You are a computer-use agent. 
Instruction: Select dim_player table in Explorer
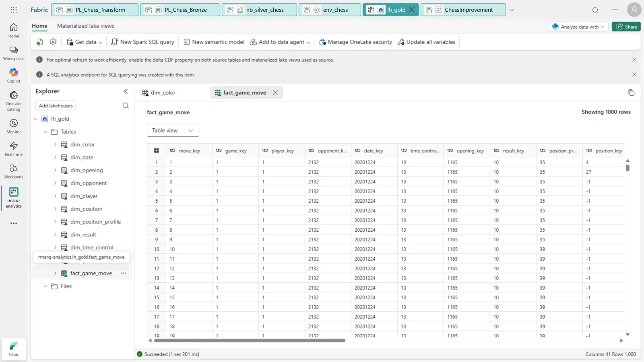click(x=84, y=196)
